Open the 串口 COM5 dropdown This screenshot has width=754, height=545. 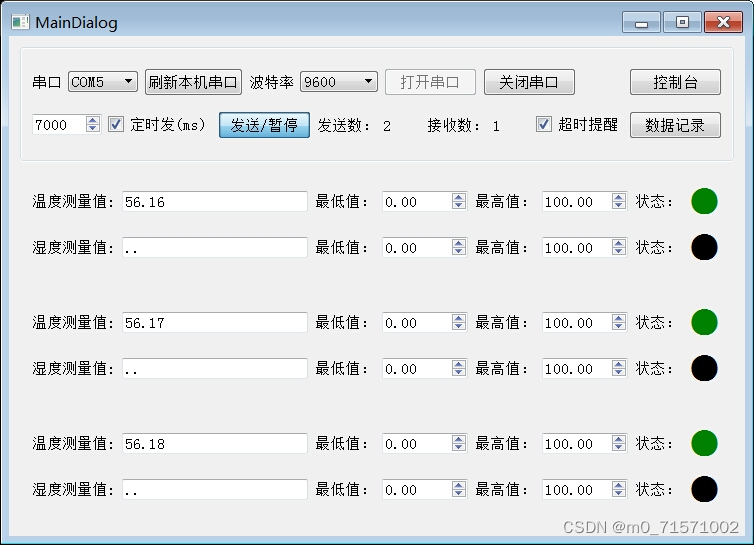103,82
